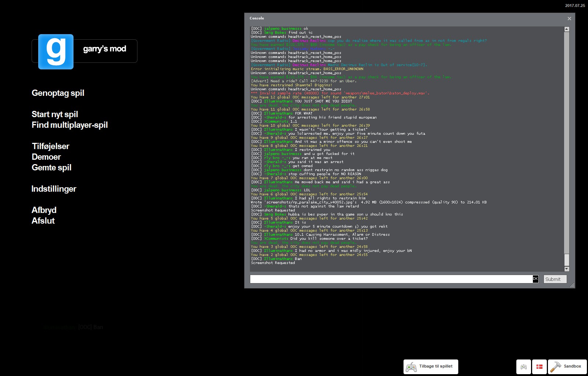Click Afslut to quit the game

coord(43,221)
